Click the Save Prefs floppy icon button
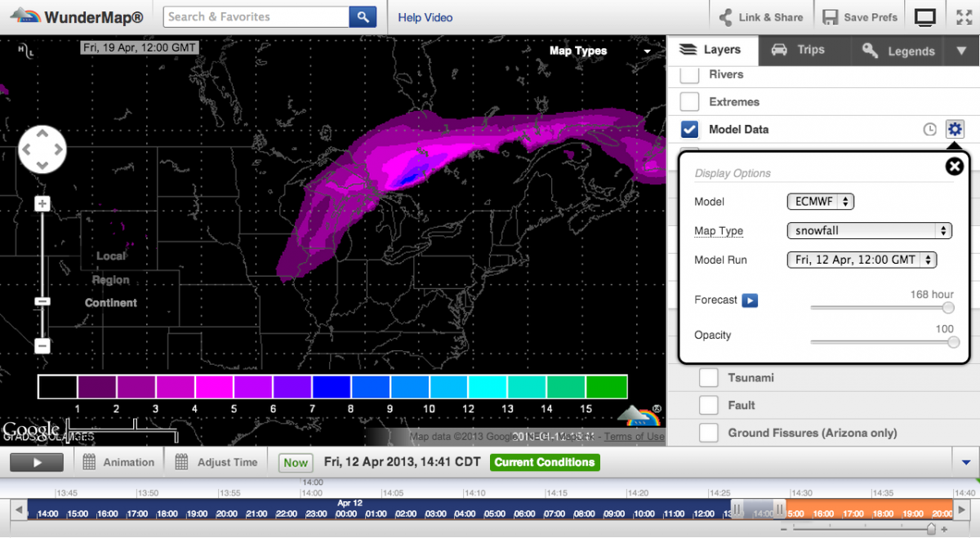The width and height of the screenshot is (980, 538). [860, 17]
